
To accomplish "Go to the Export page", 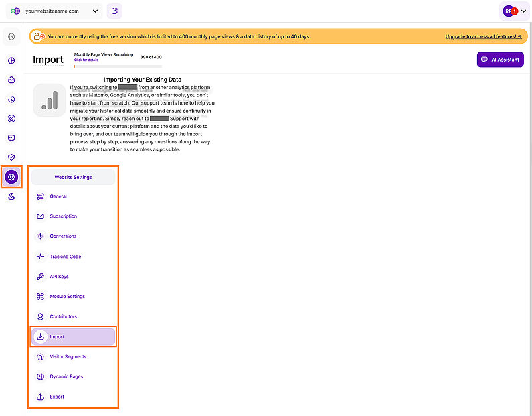I will point(57,397).
